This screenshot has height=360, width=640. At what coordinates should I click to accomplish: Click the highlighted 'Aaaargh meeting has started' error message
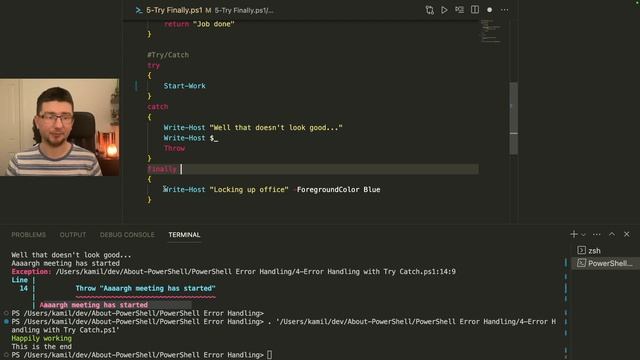[x=94, y=305]
